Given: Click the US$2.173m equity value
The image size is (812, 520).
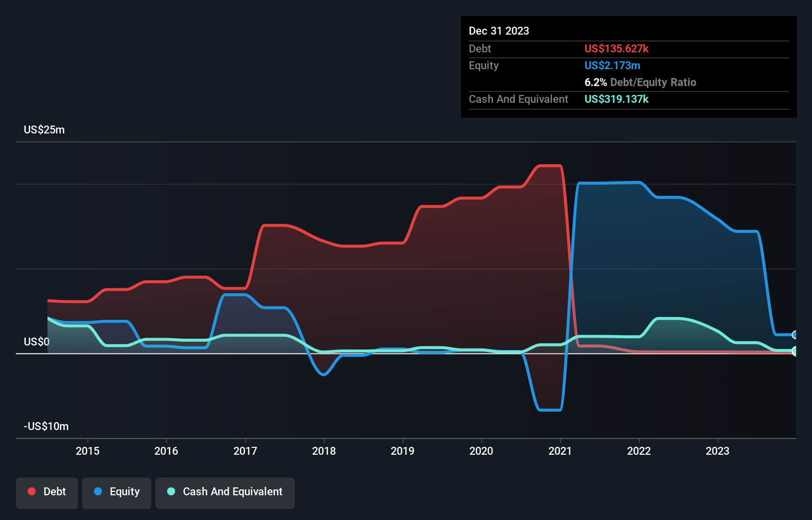Looking at the screenshot, I should point(612,65).
